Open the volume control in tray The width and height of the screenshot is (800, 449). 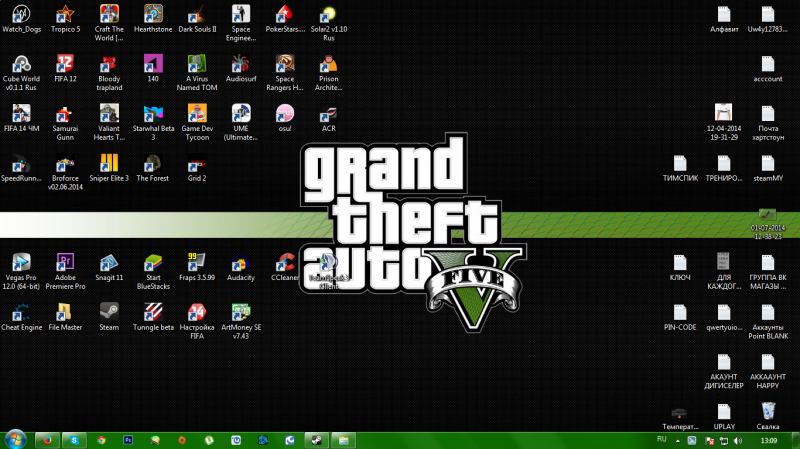[738, 441]
